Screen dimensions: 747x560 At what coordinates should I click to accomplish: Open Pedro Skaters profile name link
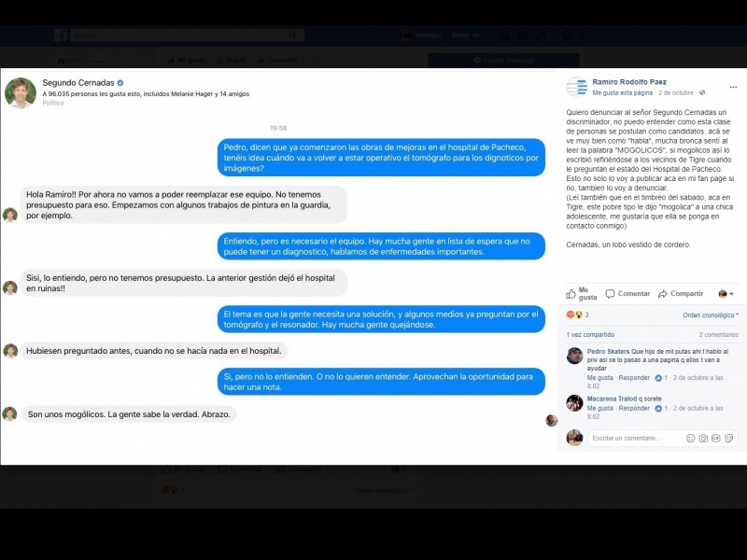tap(608, 352)
